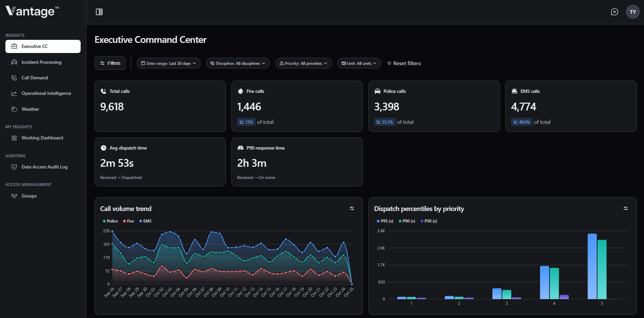The image size is (644, 318).
Task: Click the Police calls 35.3% trend badge
Action: (x=385, y=122)
